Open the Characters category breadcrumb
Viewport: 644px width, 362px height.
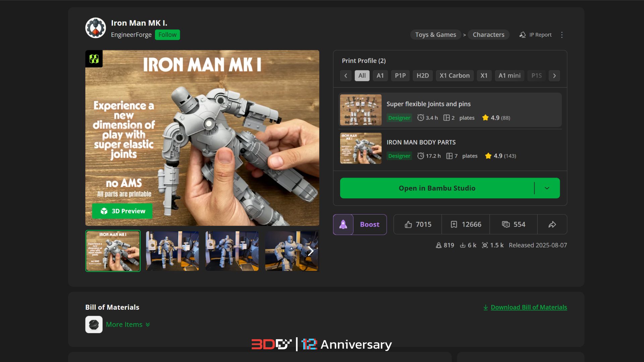pos(488,35)
